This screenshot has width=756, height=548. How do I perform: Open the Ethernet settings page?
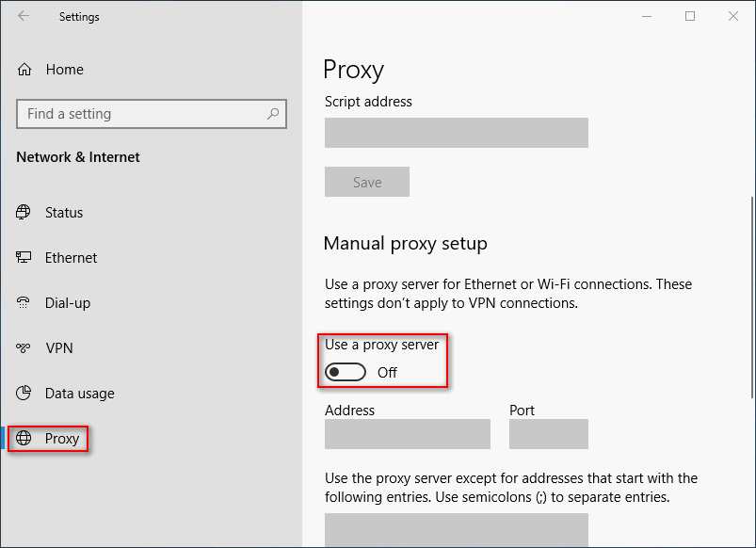[x=71, y=258]
